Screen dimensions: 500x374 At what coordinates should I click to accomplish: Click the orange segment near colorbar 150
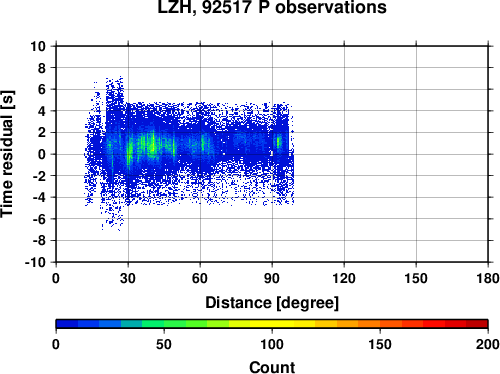[380, 324]
